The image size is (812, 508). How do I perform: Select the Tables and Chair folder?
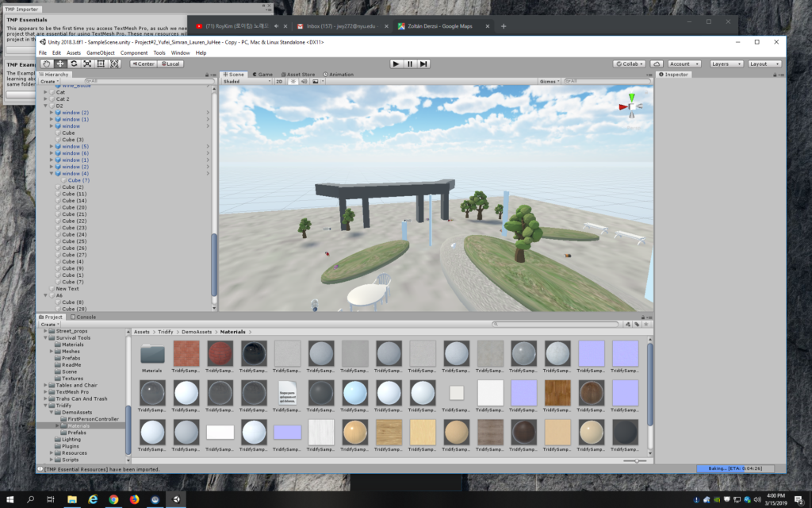click(x=76, y=385)
